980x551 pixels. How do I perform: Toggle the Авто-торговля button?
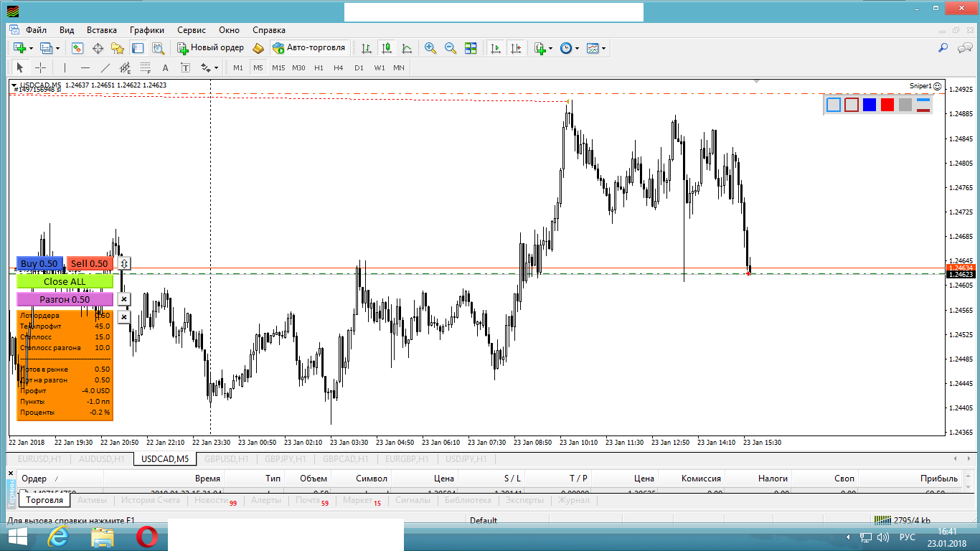(309, 48)
